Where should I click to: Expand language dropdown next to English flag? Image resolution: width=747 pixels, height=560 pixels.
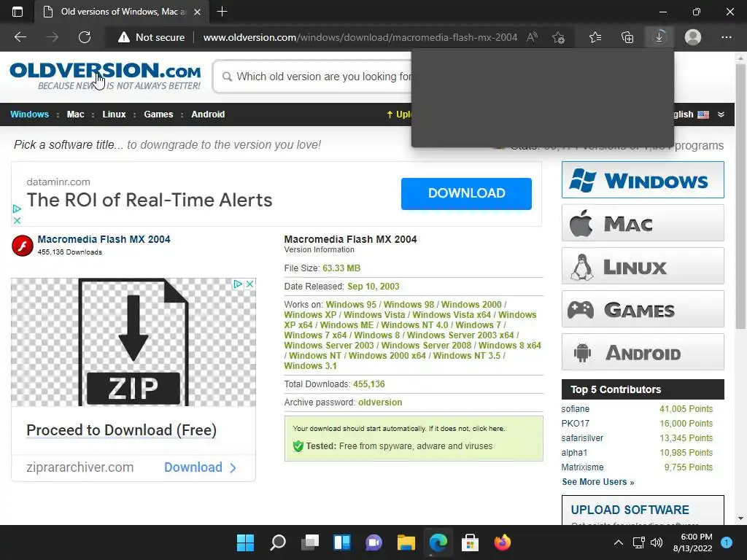point(721,114)
